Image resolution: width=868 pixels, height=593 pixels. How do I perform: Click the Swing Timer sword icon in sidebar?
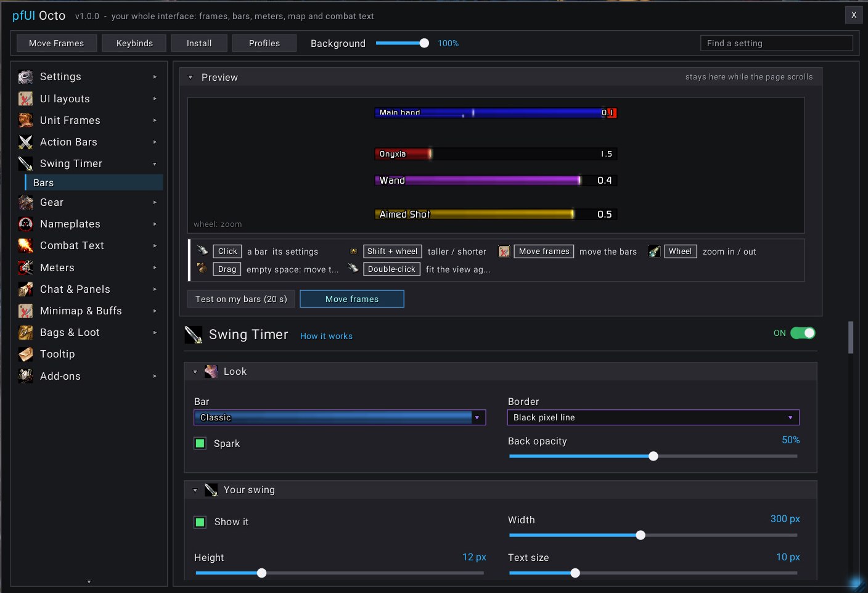point(25,163)
